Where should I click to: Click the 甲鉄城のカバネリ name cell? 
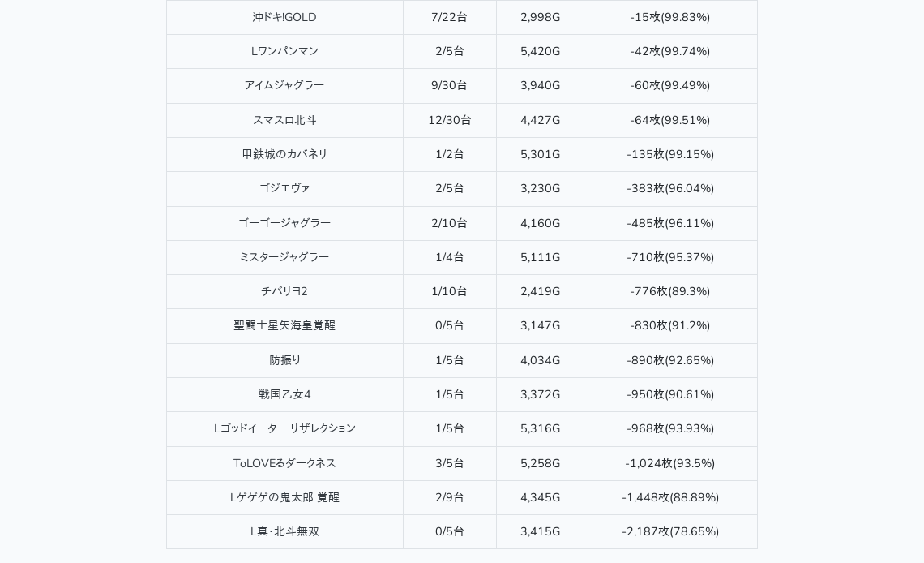pyautogui.click(x=284, y=154)
